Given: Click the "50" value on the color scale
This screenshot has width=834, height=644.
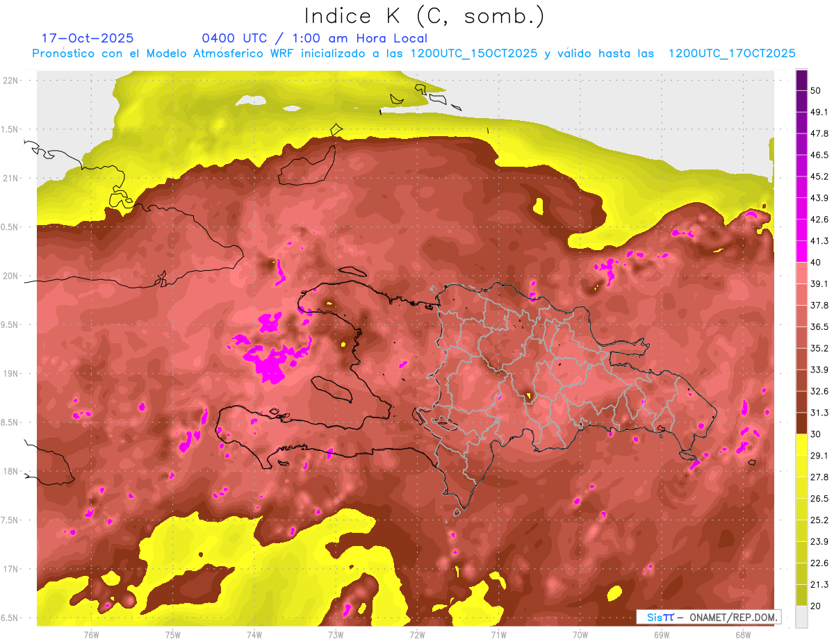Looking at the screenshot, I should [816, 91].
